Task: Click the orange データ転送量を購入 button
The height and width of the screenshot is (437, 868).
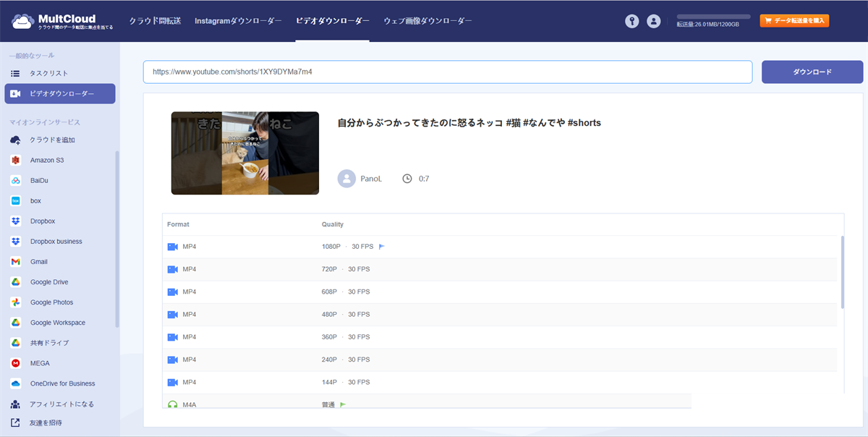Action: 794,21
